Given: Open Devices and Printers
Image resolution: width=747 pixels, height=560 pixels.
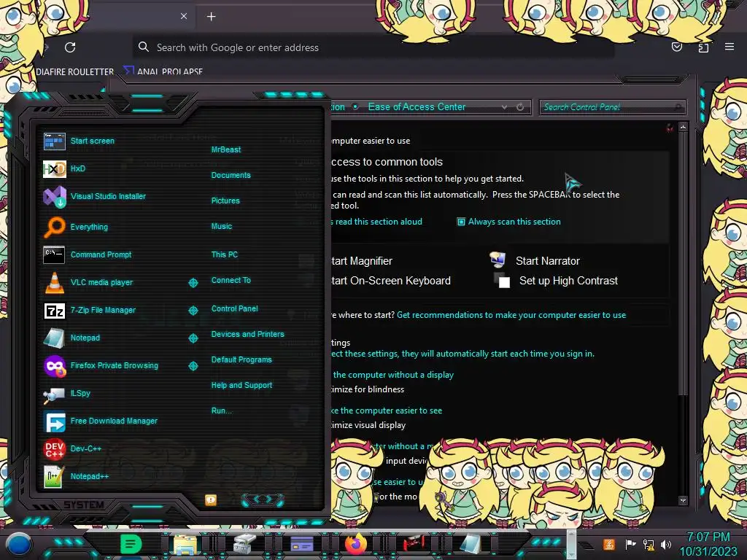Looking at the screenshot, I should point(248,334).
